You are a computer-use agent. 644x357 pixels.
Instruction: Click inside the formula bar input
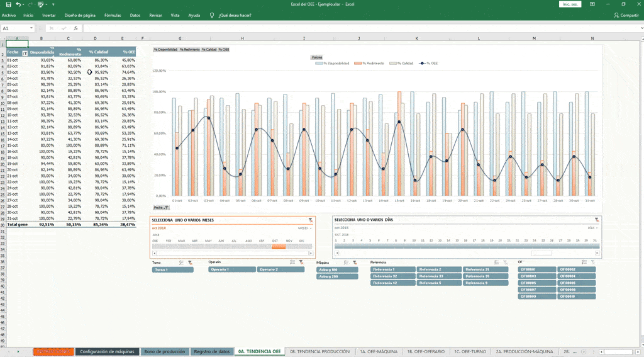(362, 28)
